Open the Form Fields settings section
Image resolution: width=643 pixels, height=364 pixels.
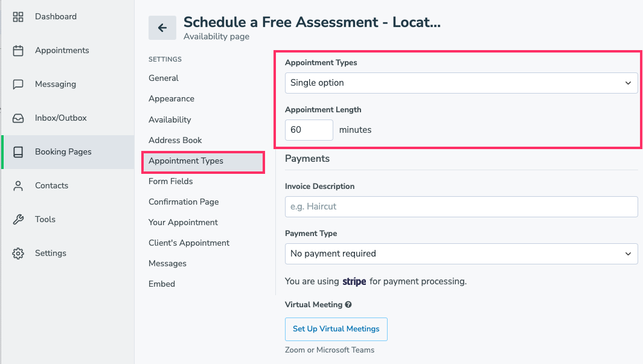tap(171, 181)
